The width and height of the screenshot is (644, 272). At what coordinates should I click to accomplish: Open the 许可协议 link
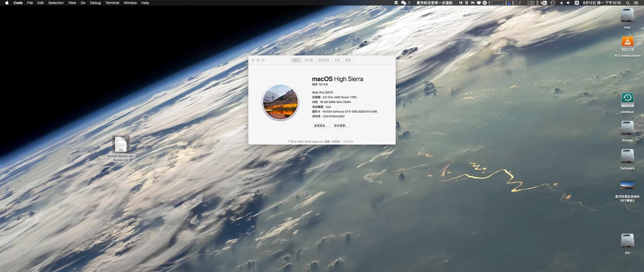click(348, 142)
